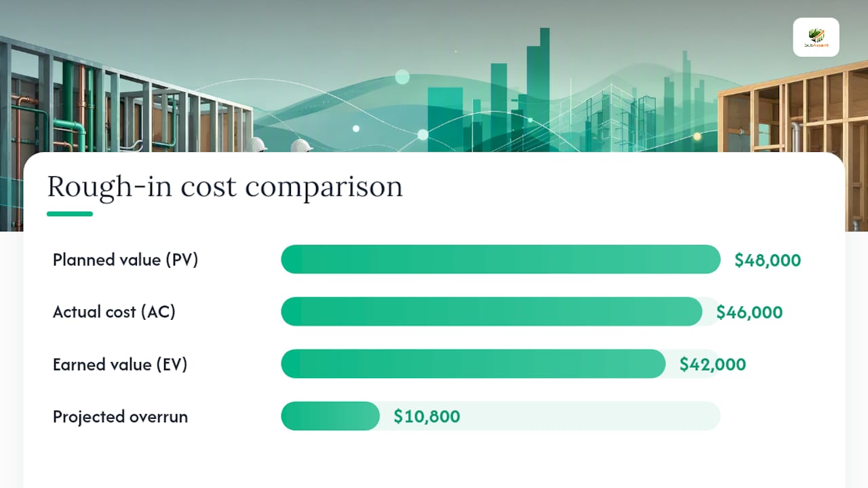Viewport: 868px width, 488px height.
Task: Click the $42,000 value label
Action: coord(713,365)
